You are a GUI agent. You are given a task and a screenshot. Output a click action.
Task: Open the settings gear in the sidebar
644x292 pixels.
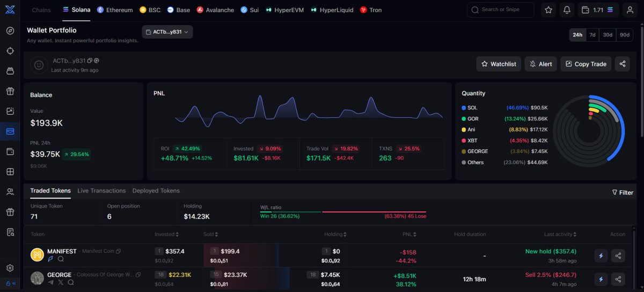pos(10,268)
